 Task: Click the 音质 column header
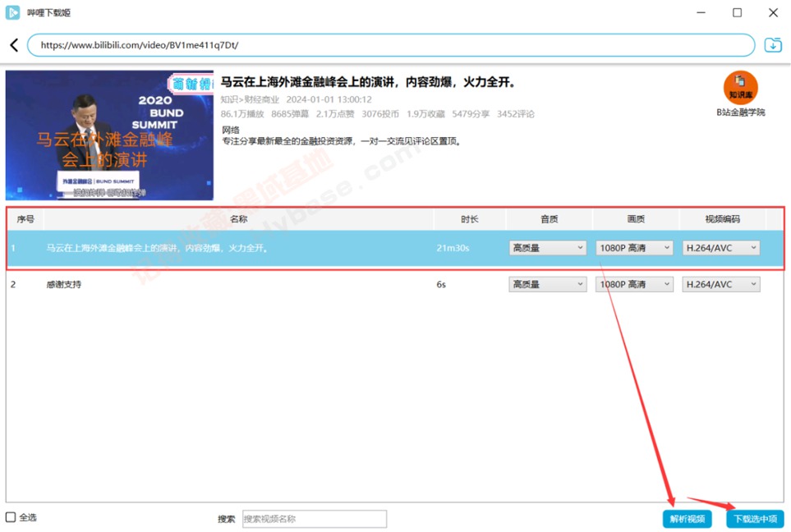[x=549, y=219]
